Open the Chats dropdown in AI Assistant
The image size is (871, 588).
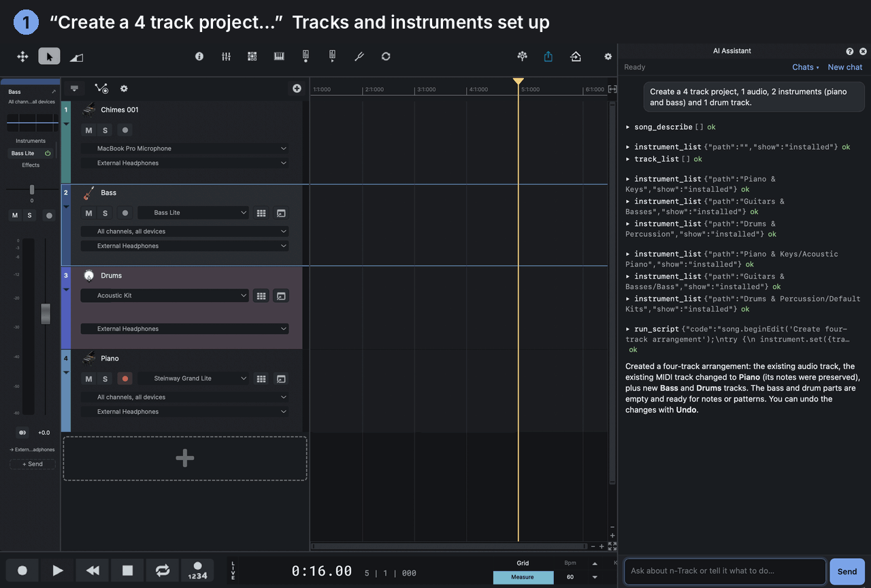tap(806, 67)
